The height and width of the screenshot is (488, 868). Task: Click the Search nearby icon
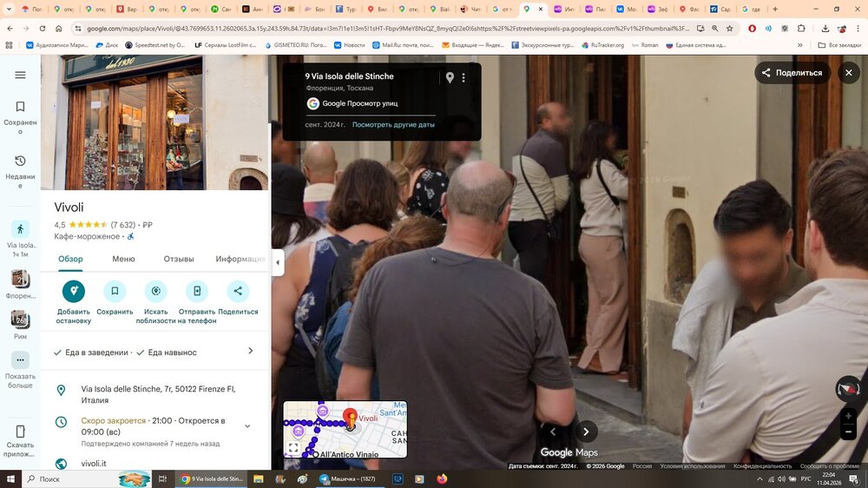point(156,292)
